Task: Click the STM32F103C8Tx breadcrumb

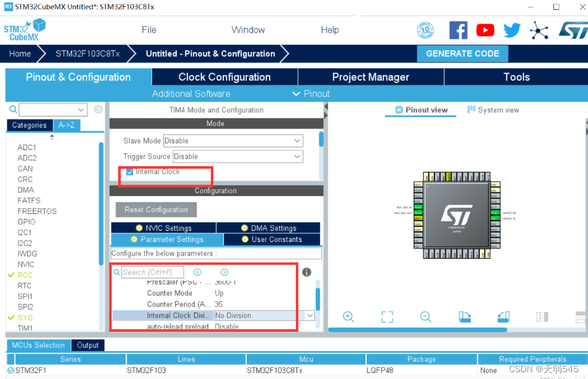Action: click(x=87, y=53)
